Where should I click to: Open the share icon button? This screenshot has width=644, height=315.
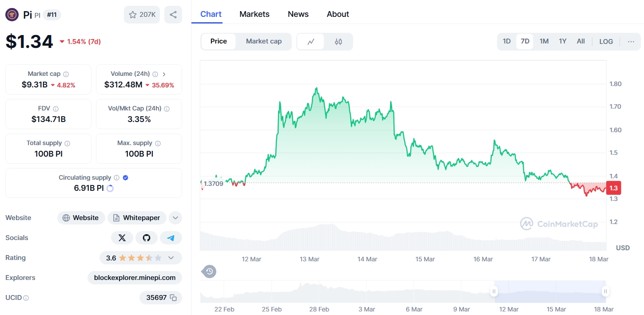coord(173,15)
